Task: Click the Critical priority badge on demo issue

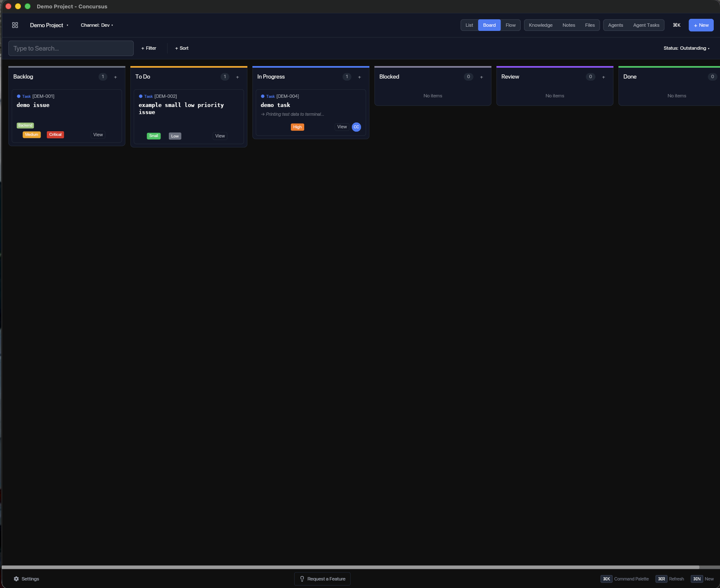Action: [55, 135]
